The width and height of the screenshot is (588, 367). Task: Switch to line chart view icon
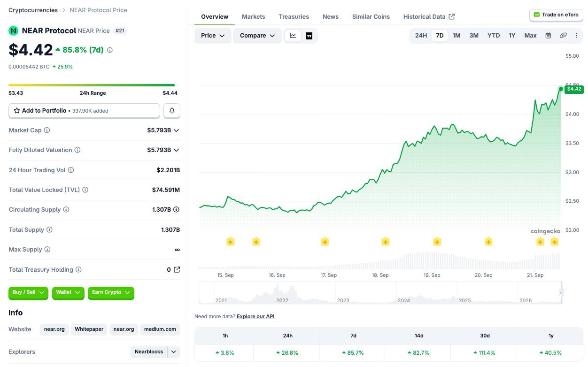tap(293, 36)
